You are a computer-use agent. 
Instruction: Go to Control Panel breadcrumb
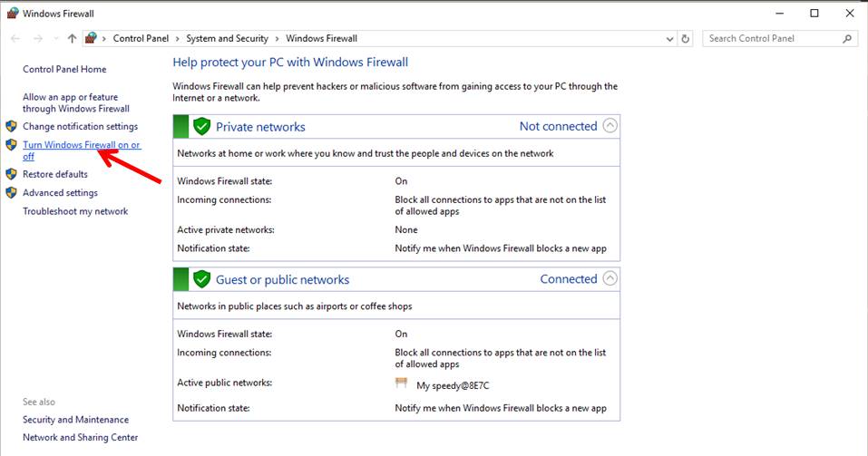coord(141,38)
